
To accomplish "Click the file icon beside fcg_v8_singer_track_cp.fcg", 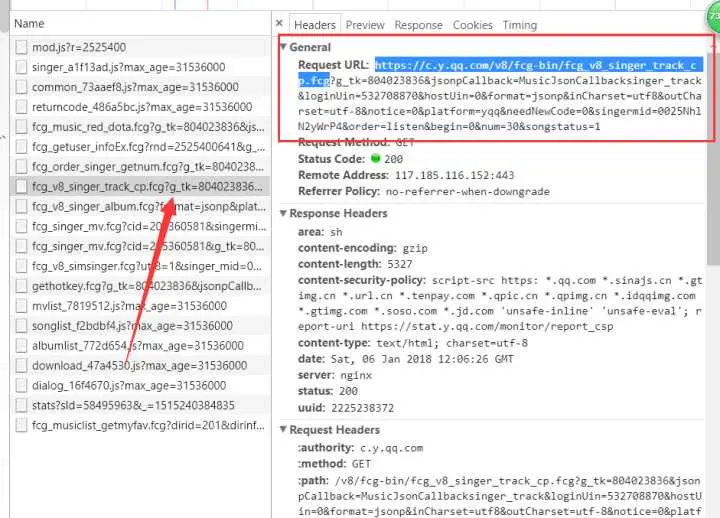I will click(x=21, y=186).
